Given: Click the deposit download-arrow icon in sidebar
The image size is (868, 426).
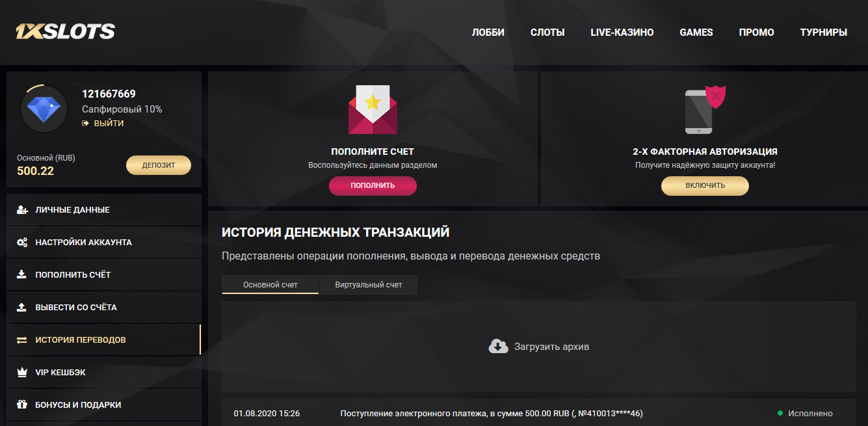Looking at the screenshot, I should [x=22, y=274].
